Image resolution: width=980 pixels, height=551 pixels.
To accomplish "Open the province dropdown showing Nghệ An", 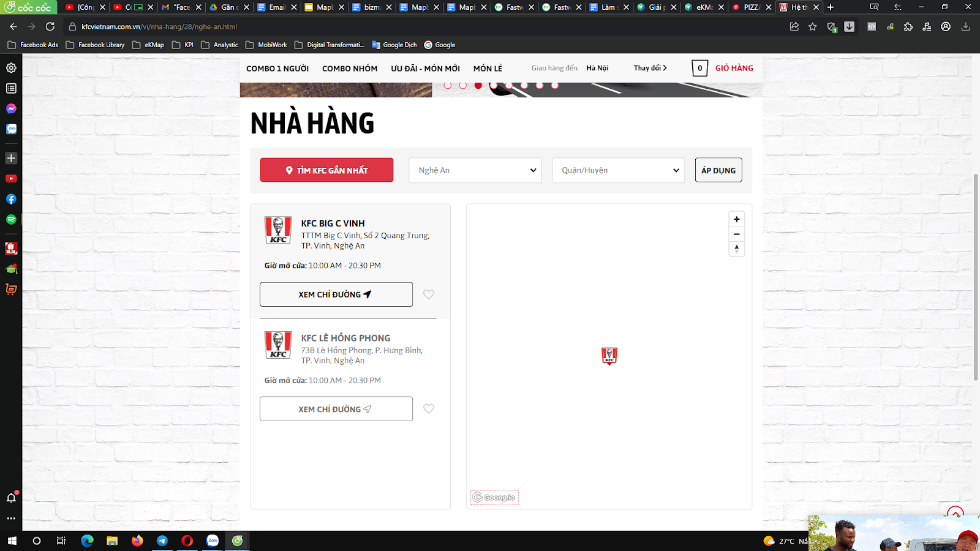I will (x=475, y=170).
